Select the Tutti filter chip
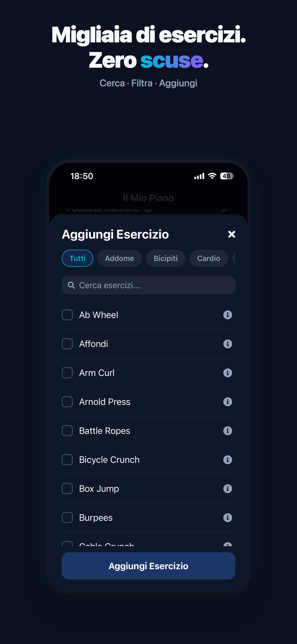This screenshot has width=297, height=644. [77, 258]
